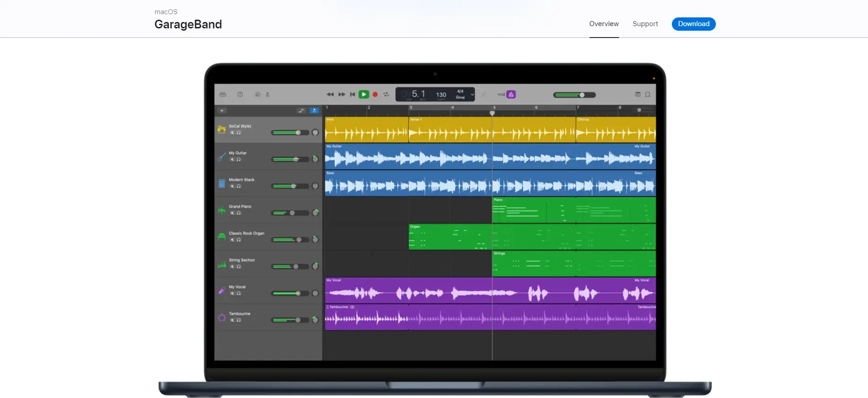Mute the SoCal (Kyle) track
This screenshot has width=868, height=398.
[232, 132]
